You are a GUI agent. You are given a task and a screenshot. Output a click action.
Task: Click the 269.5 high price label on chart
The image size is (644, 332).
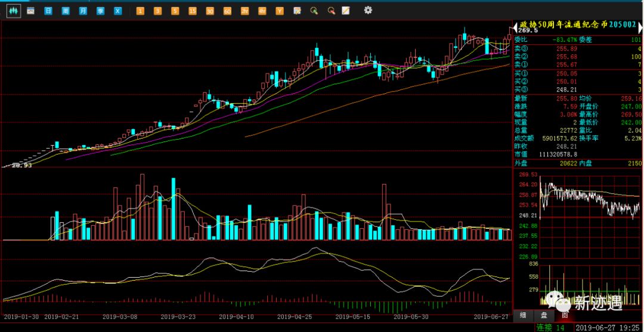(528, 31)
